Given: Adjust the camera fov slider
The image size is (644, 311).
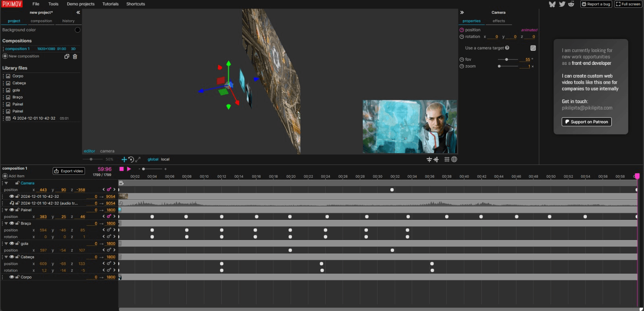Looking at the screenshot, I should (x=506, y=60).
